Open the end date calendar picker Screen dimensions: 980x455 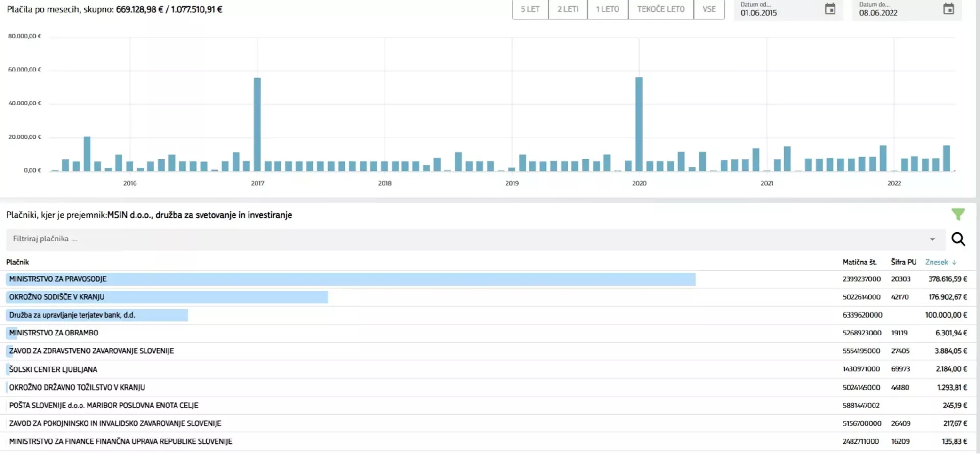948,9
